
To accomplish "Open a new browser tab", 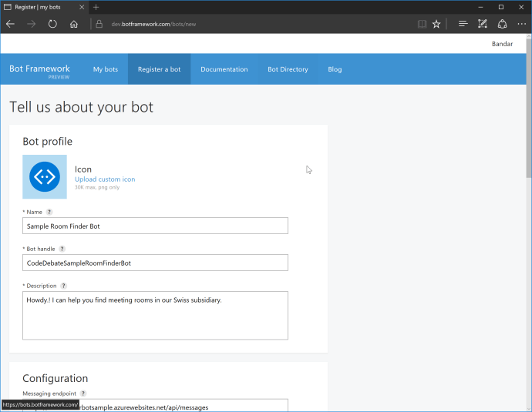I will 96,7.
